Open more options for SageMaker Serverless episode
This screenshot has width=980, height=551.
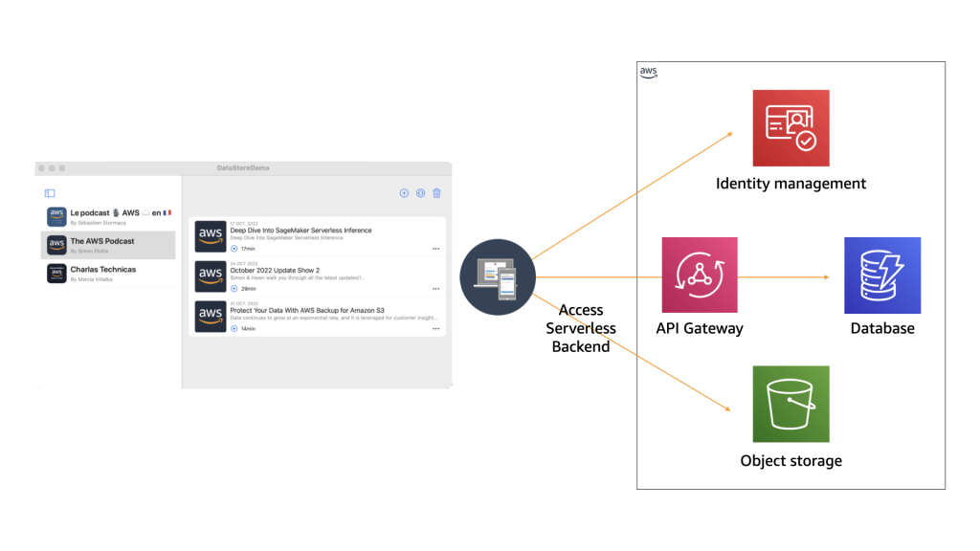click(x=435, y=249)
